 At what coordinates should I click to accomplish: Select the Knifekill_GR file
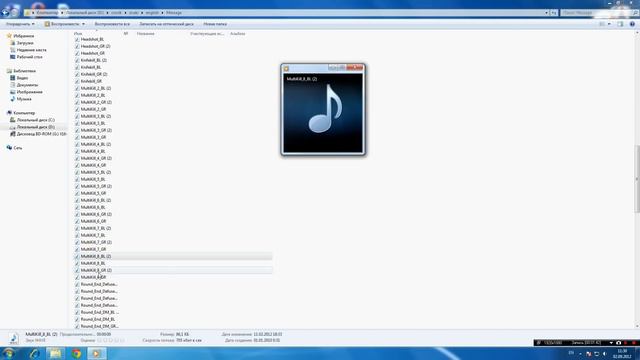(x=91, y=81)
